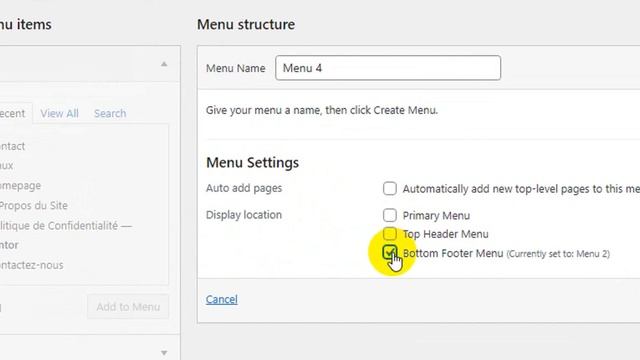
Task: Click the Menu structure heading
Action: 246,24
